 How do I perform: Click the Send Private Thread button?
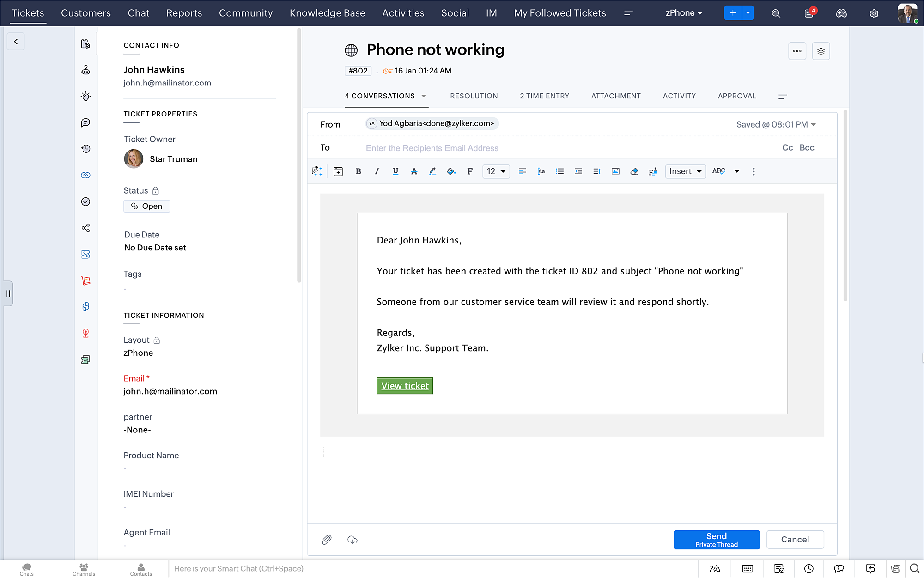(x=716, y=540)
